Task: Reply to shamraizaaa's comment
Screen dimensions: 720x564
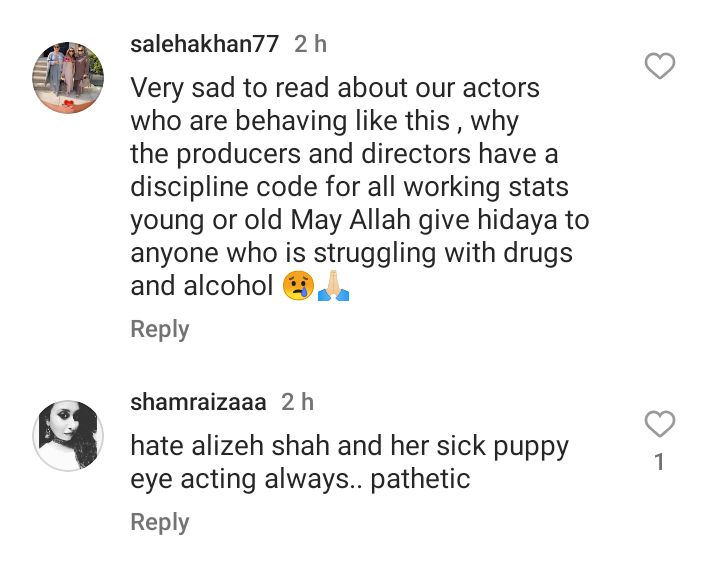Action: click(x=160, y=522)
